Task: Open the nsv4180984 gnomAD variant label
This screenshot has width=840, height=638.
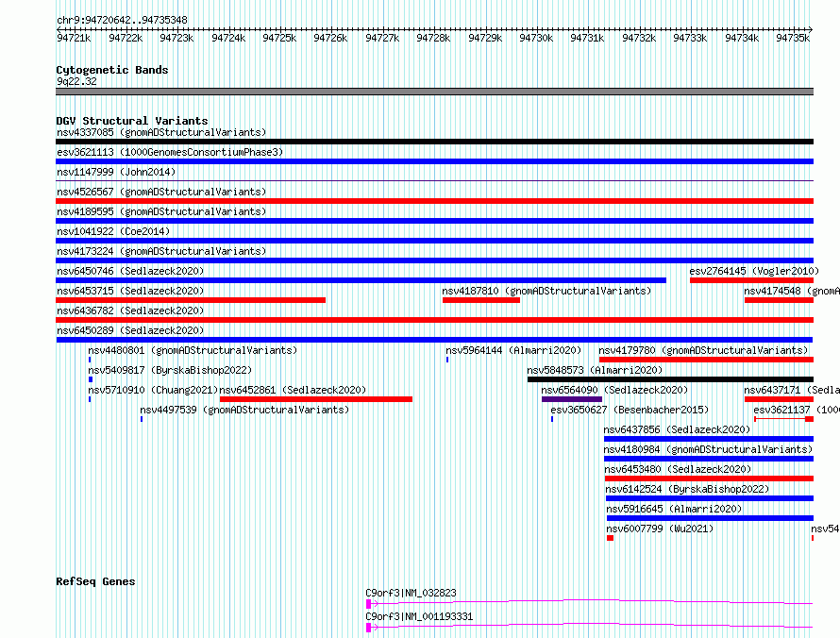Action: pos(708,449)
